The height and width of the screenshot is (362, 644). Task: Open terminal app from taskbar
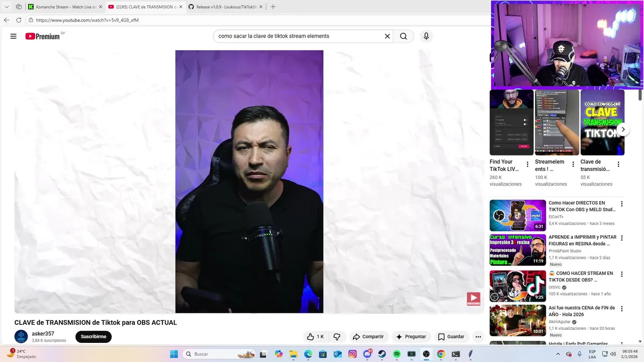click(x=455, y=354)
